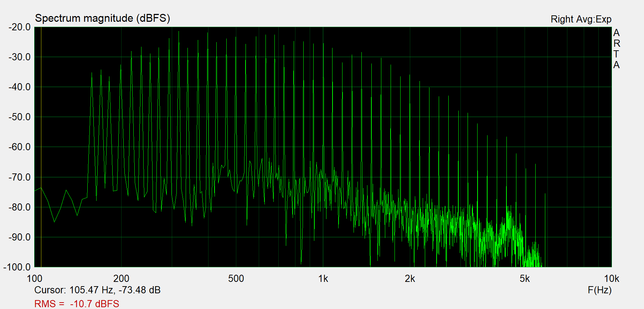Click the '10k' frequency axis label
Screen dimensions: 644x309
pyautogui.click(x=612, y=279)
